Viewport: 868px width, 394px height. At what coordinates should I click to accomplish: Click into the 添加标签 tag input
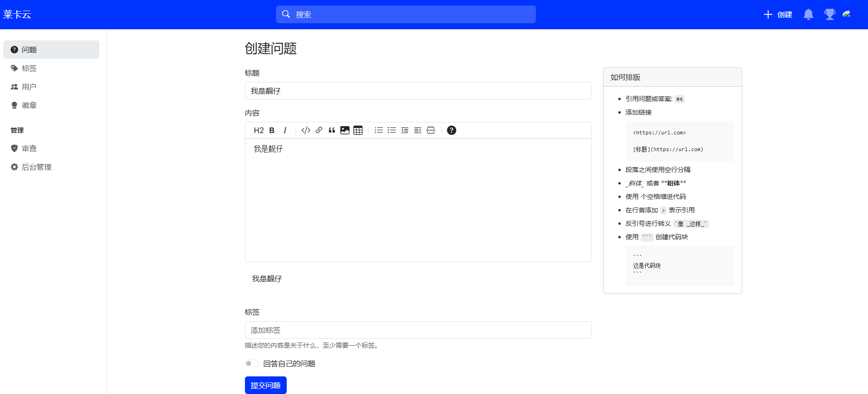pyautogui.click(x=418, y=330)
